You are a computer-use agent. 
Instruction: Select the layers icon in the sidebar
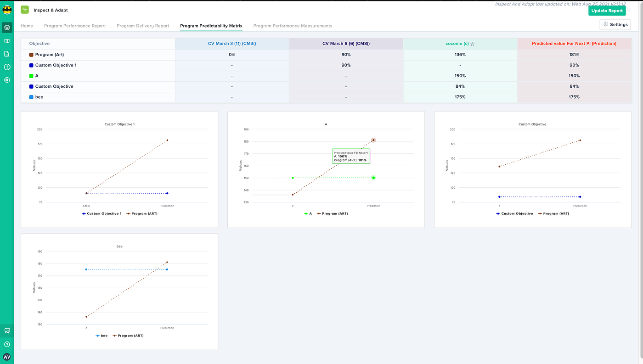coord(6,27)
